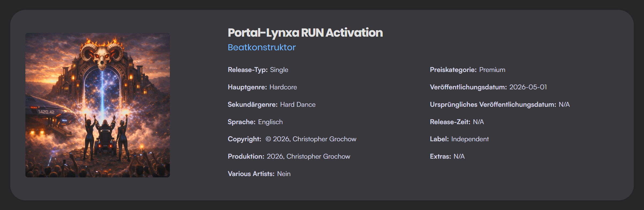644x210 pixels.
Task: Open the album cover artwork thumbnail
Action: click(98, 105)
